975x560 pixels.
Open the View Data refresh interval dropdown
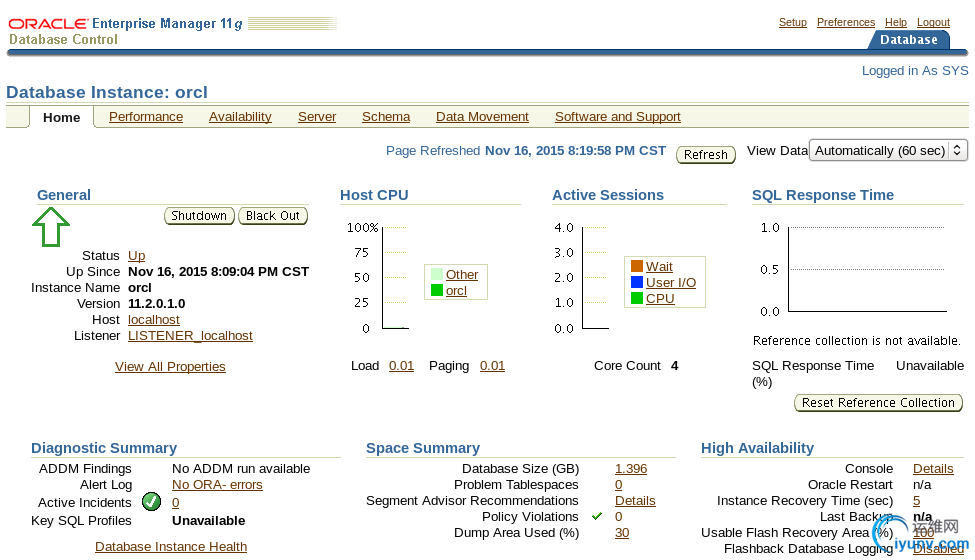(x=889, y=150)
